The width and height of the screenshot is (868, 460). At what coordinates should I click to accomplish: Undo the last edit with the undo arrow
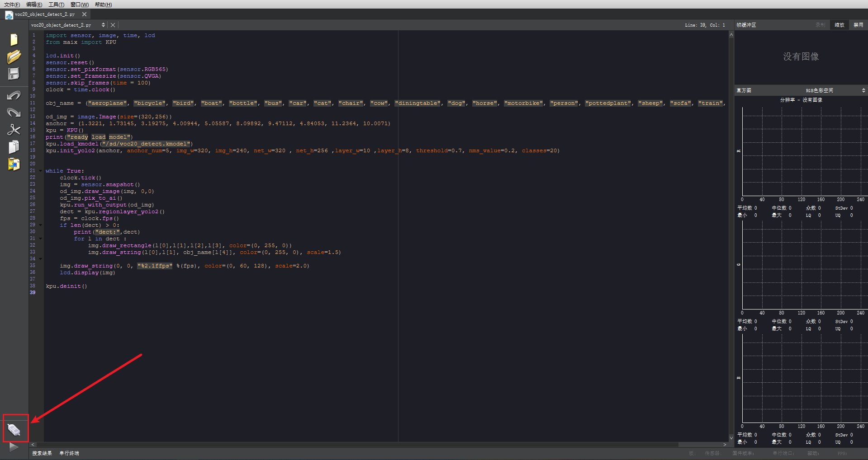14,95
